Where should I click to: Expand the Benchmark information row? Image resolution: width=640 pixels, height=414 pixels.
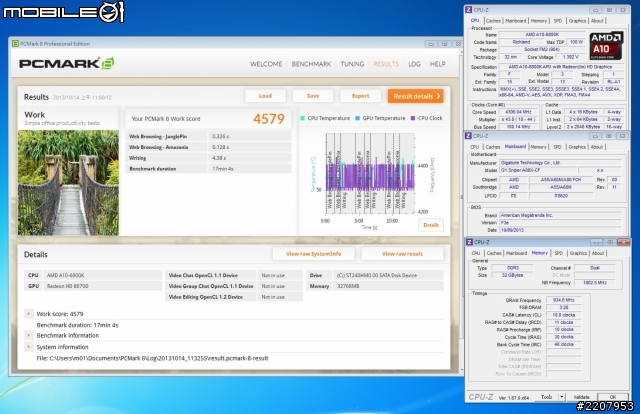pos(29,336)
